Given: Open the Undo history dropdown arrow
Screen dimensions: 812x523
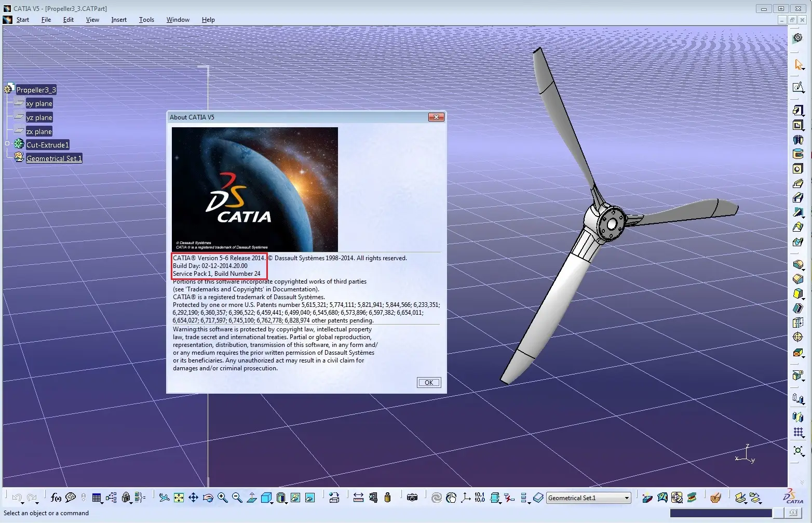Looking at the screenshot, I should [x=23, y=502].
